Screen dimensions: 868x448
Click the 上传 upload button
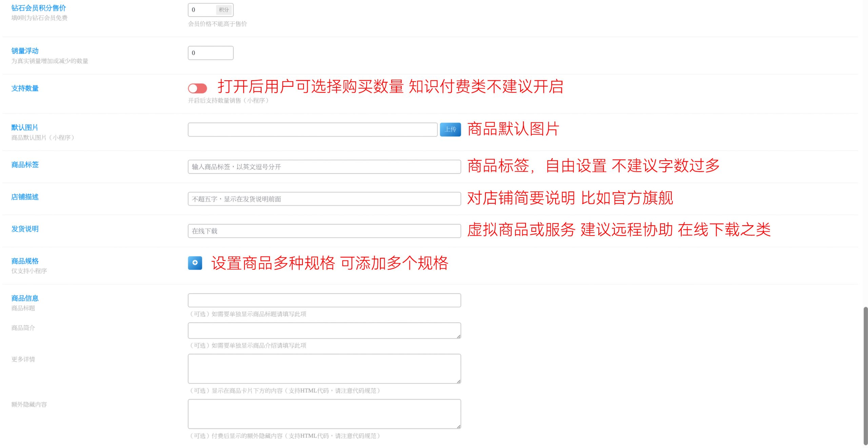point(450,129)
